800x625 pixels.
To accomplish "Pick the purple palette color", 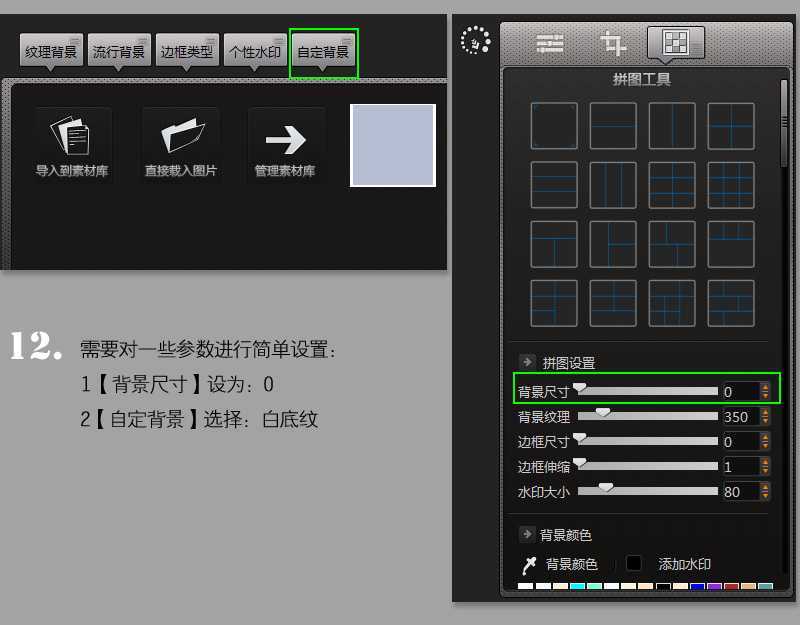I will click(714, 586).
